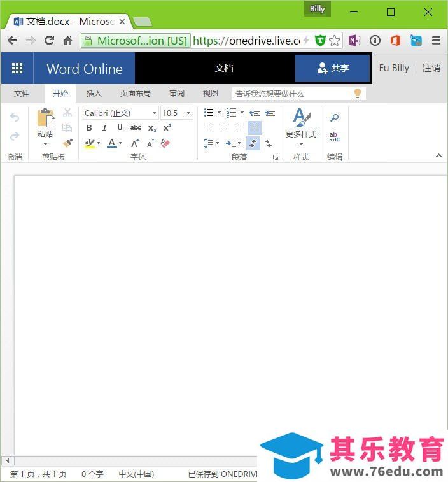Switch to the 页面布局 tab

(136, 93)
